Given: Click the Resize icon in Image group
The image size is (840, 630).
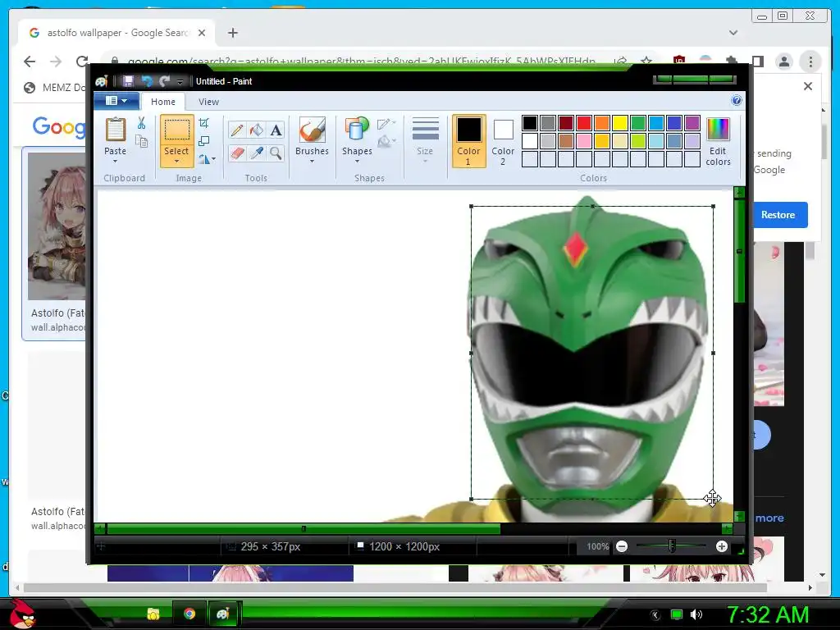Looking at the screenshot, I should tap(203, 141).
